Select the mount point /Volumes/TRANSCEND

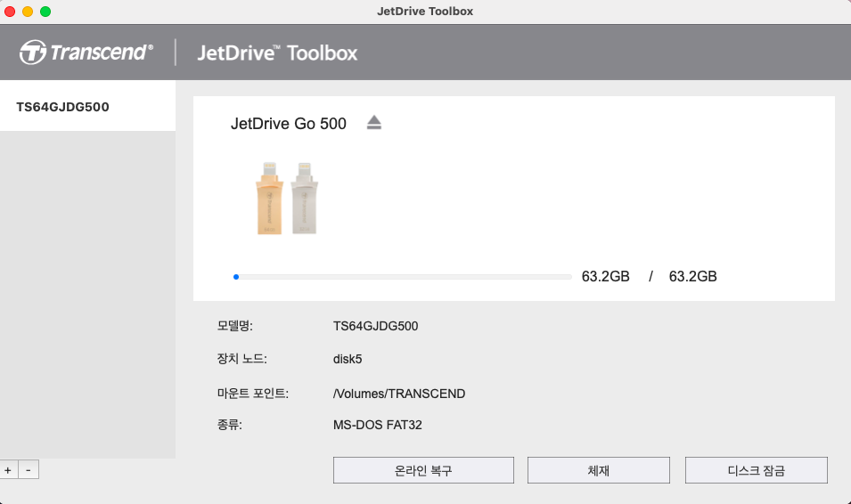tap(399, 394)
